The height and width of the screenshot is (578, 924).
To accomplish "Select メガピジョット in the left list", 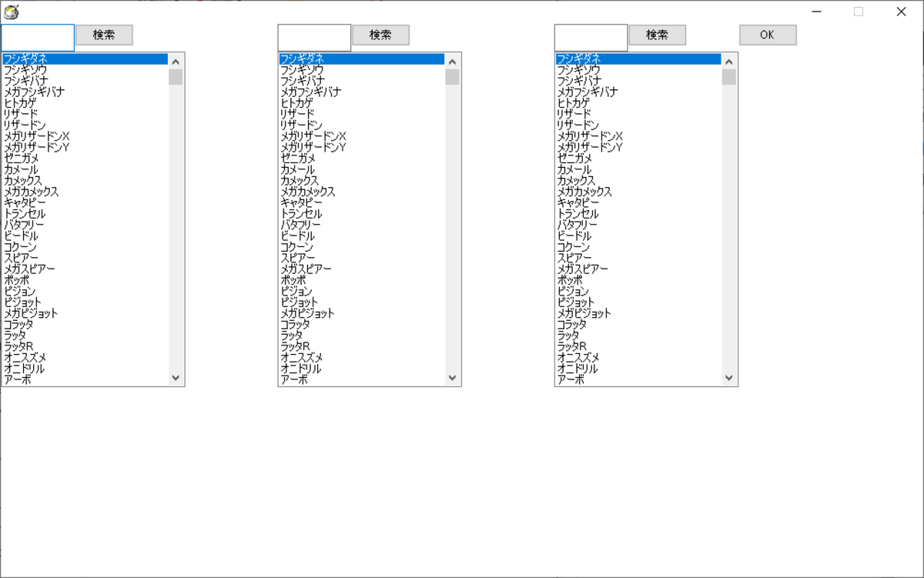I will [x=85, y=314].
